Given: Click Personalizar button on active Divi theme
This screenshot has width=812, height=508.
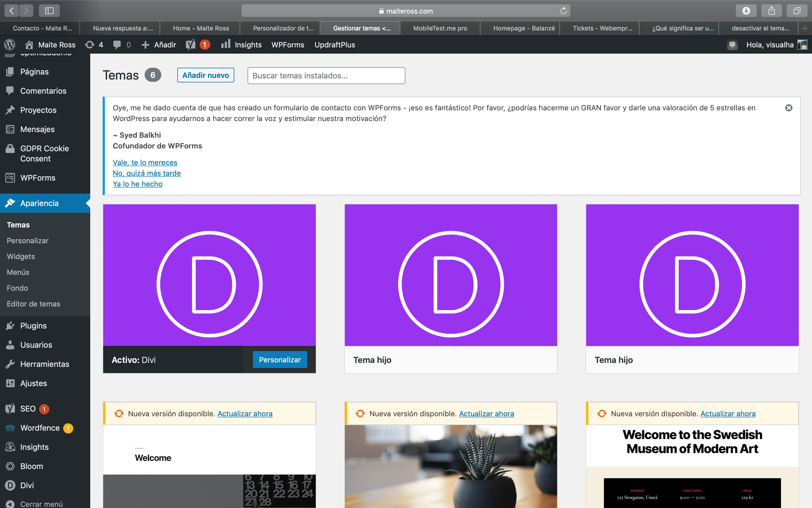Looking at the screenshot, I should pos(280,360).
